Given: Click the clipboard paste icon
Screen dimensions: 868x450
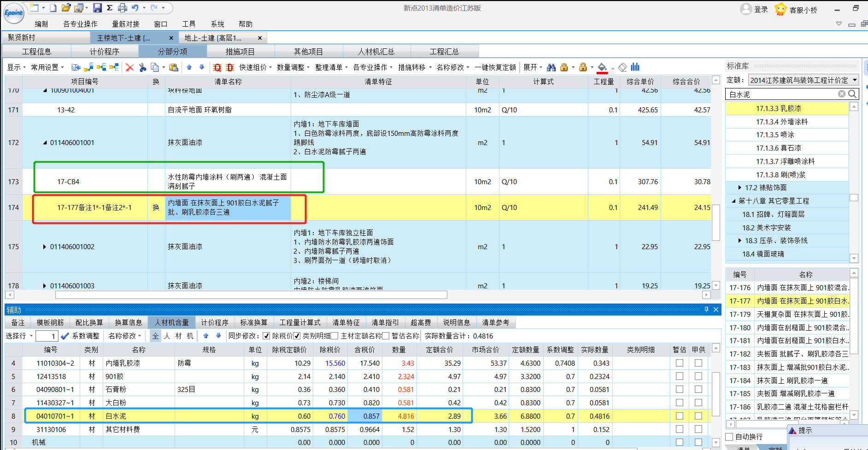Looking at the screenshot, I should 174,67.
